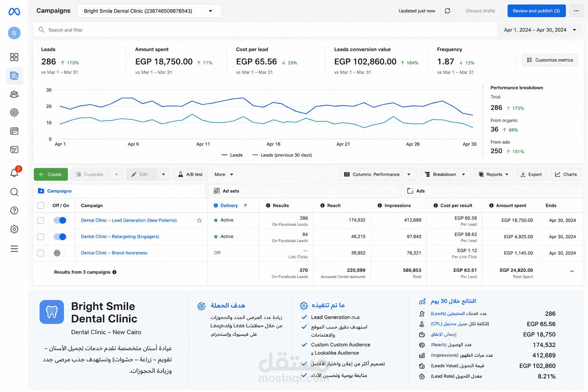Screen dimensions: 588x392
Task: Open the Audiences people icon in sidebar
Action: [x=14, y=94]
